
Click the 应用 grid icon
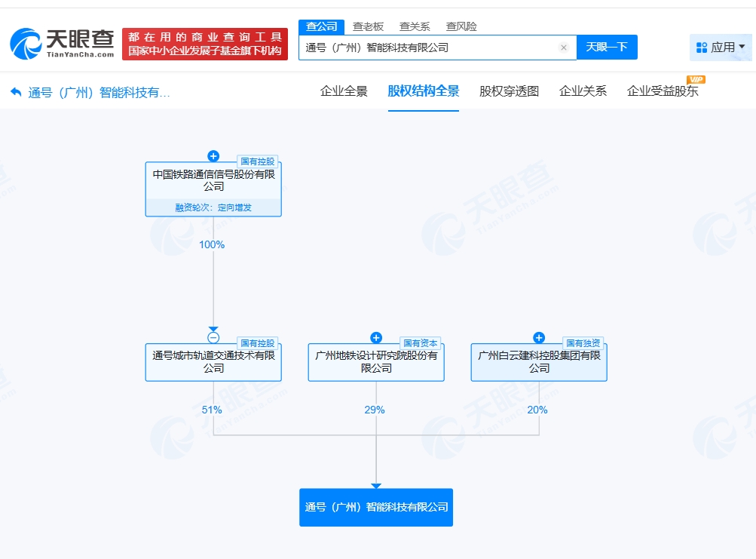pos(702,48)
